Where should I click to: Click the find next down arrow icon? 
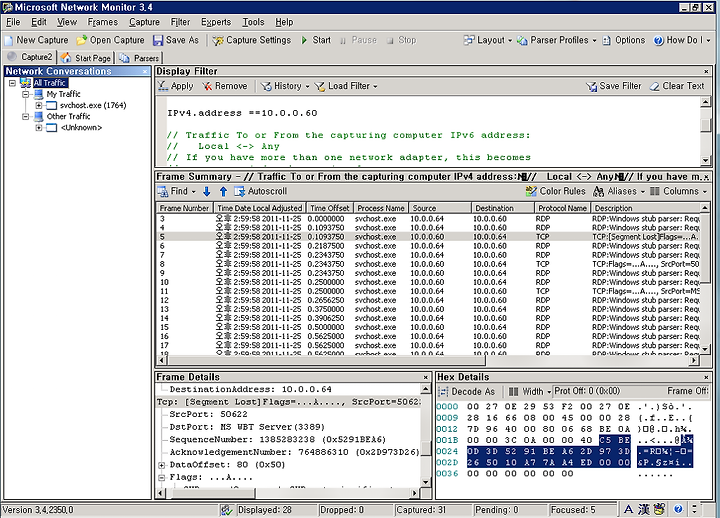pos(207,191)
